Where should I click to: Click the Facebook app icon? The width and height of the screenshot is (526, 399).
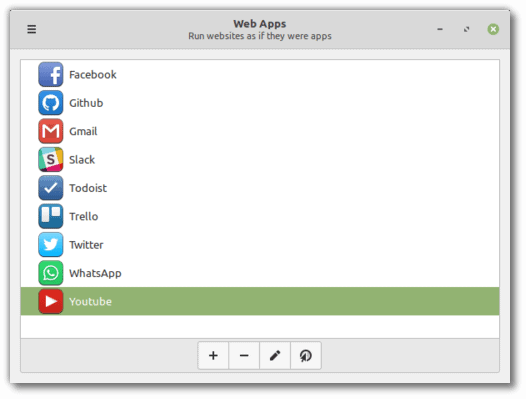point(50,74)
